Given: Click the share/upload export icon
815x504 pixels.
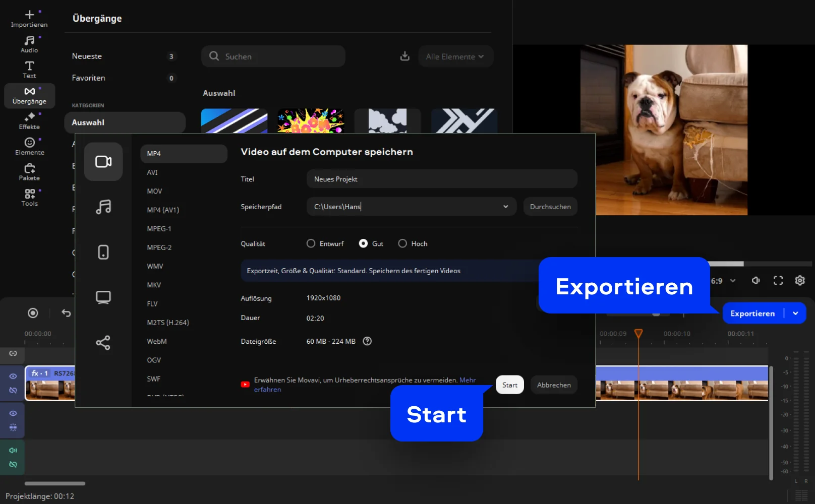Looking at the screenshot, I should [103, 343].
